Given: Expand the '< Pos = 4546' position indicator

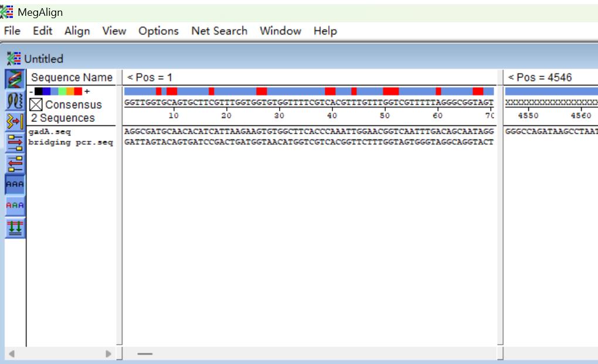Looking at the screenshot, I should pos(539,77).
